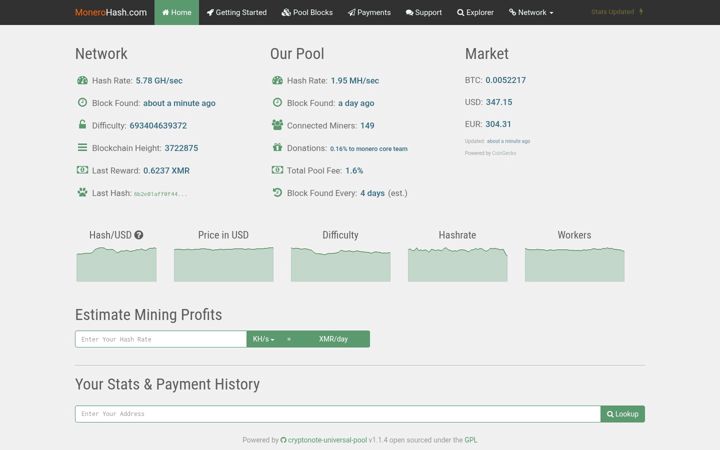The height and width of the screenshot is (450, 720).
Task: Open the network last block hash link
Action: pos(160,194)
